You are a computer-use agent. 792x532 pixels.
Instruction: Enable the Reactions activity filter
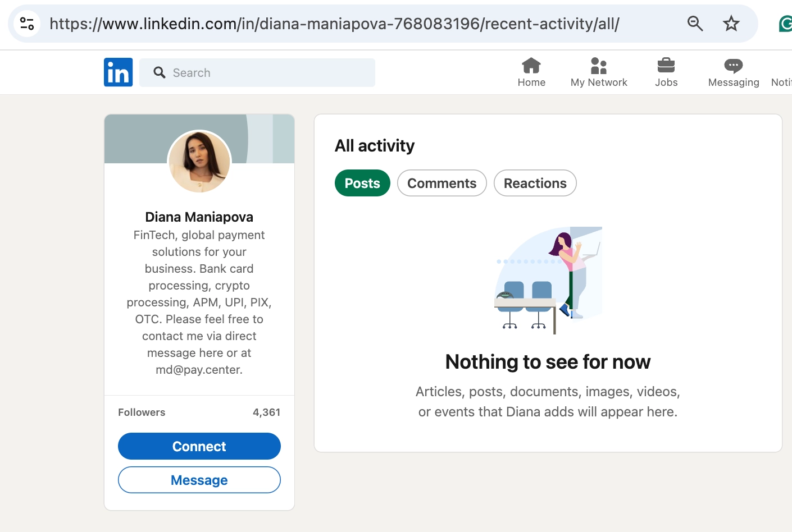[535, 183]
